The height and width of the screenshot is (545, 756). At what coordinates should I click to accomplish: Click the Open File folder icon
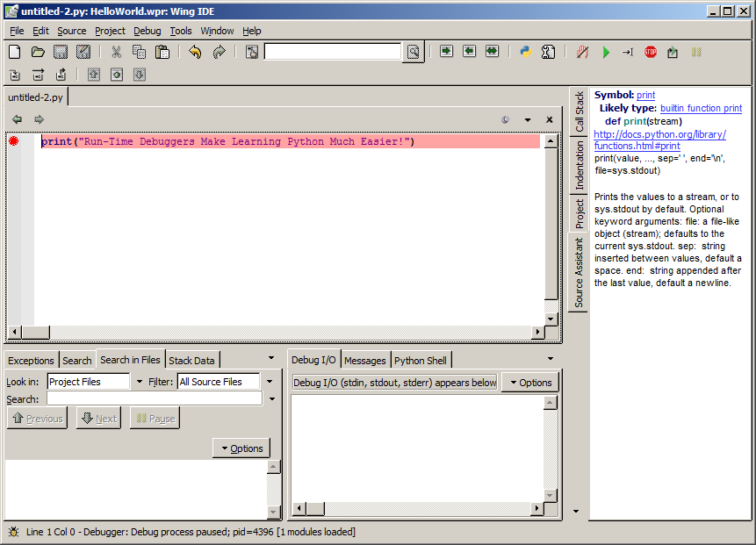pyautogui.click(x=38, y=52)
